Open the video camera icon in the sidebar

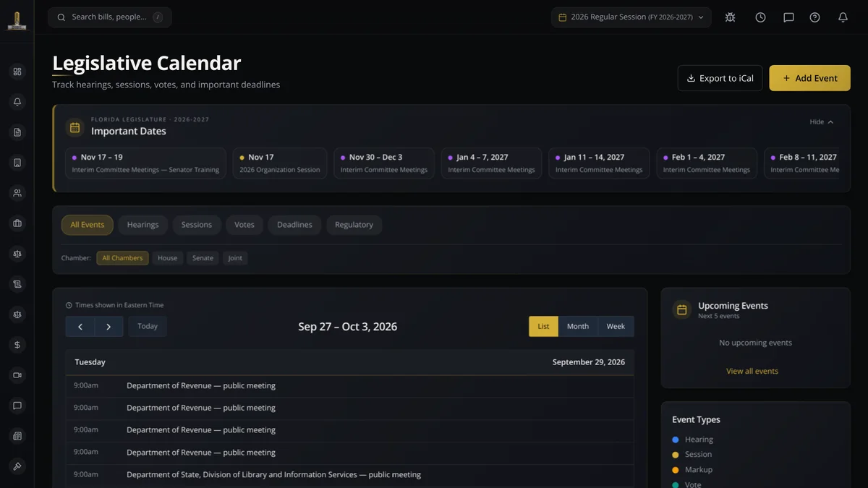(x=17, y=375)
